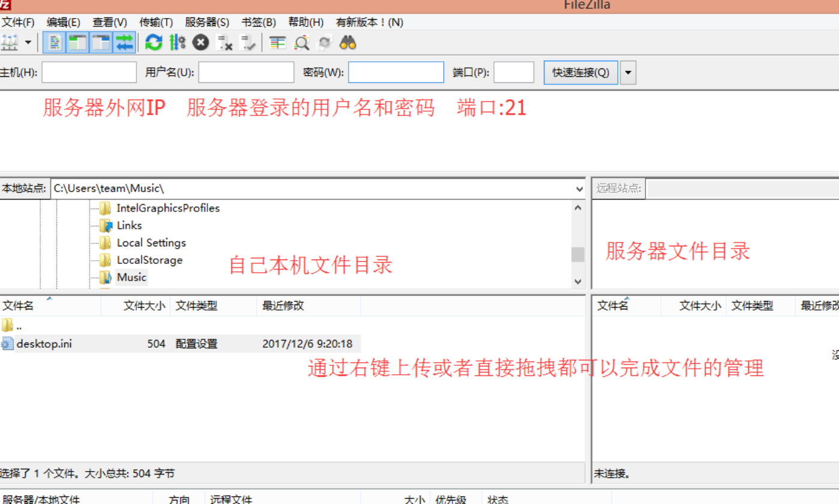Click the 快速连接(Q) button
Viewport: 839px width, 504px height.
pyautogui.click(x=581, y=72)
